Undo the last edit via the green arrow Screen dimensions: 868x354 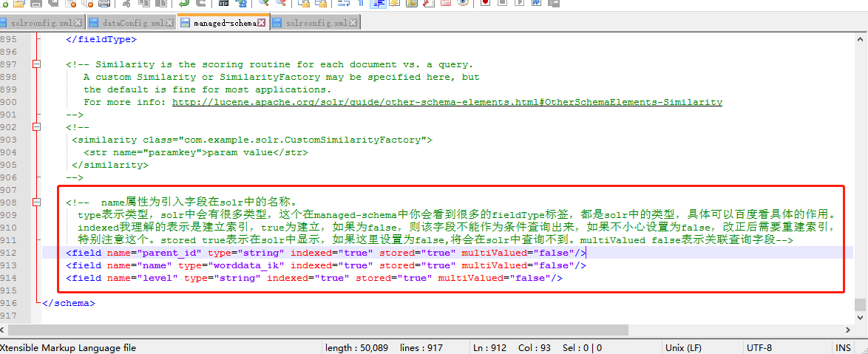[x=184, y=3]
